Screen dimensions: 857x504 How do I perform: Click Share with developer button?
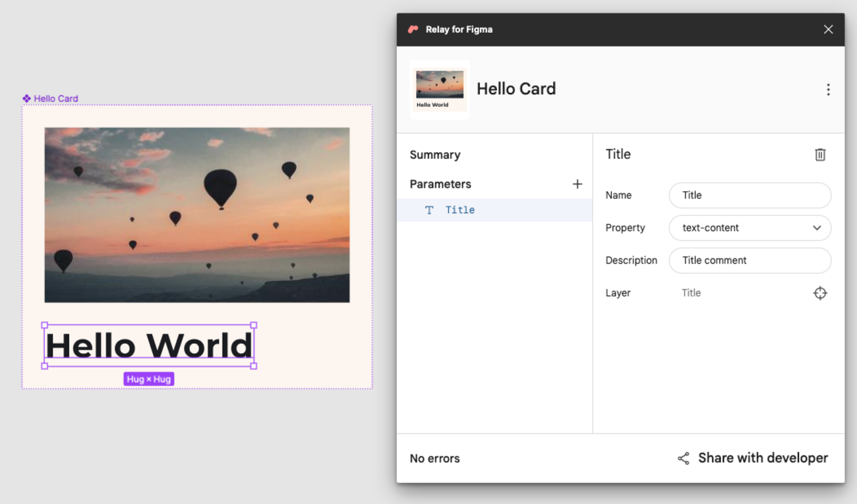[762, 459]
